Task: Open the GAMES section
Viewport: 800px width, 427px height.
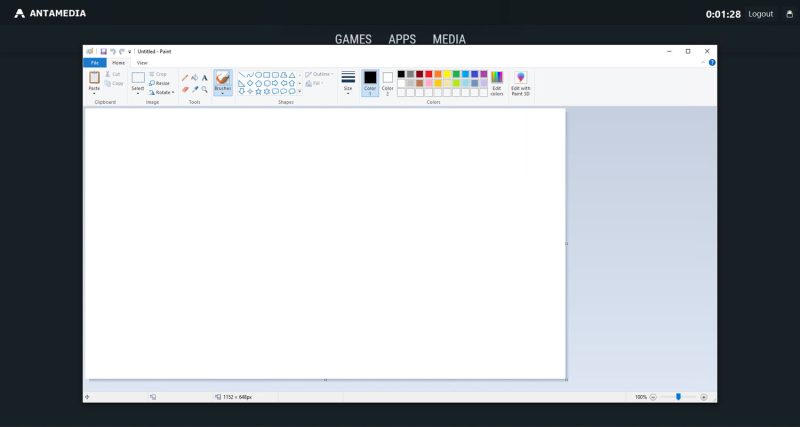Action: click(353, 39)
